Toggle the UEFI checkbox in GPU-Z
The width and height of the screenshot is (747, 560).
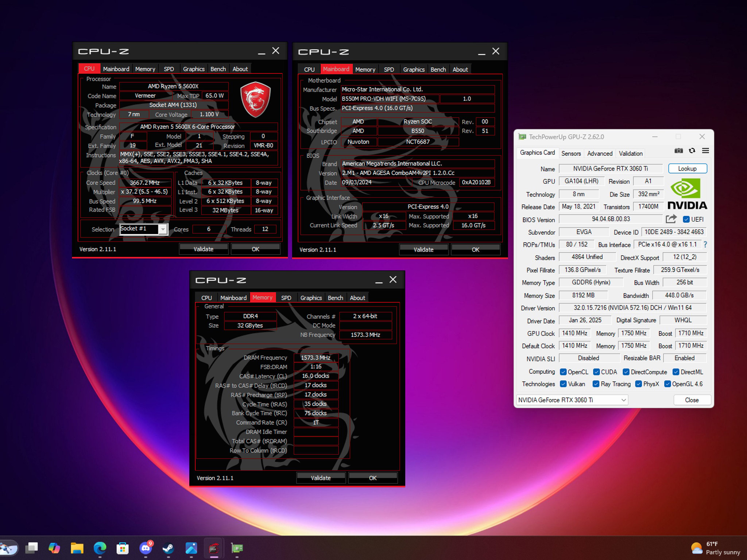tap(686, 219)
